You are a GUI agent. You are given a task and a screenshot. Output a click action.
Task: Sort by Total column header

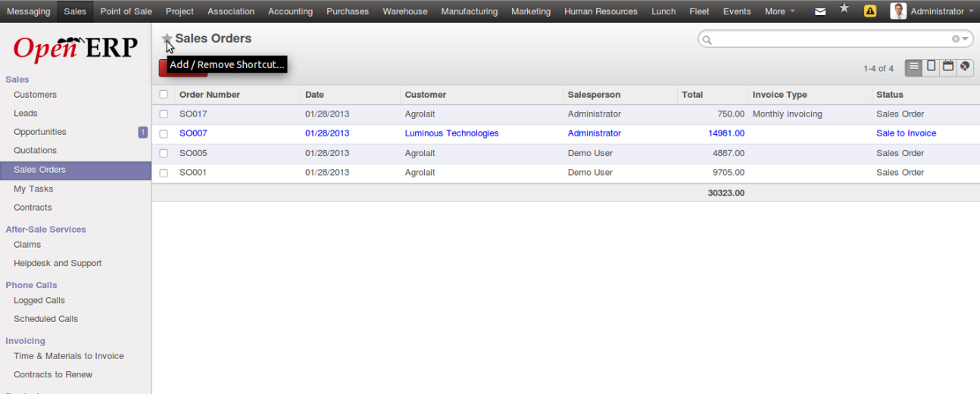[692, 95]
